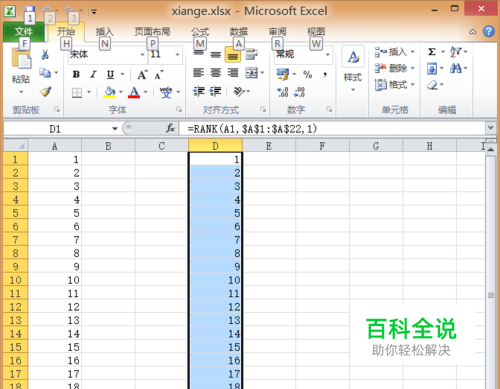
Task: Toggle Middle Align
Action: [216, 55]
